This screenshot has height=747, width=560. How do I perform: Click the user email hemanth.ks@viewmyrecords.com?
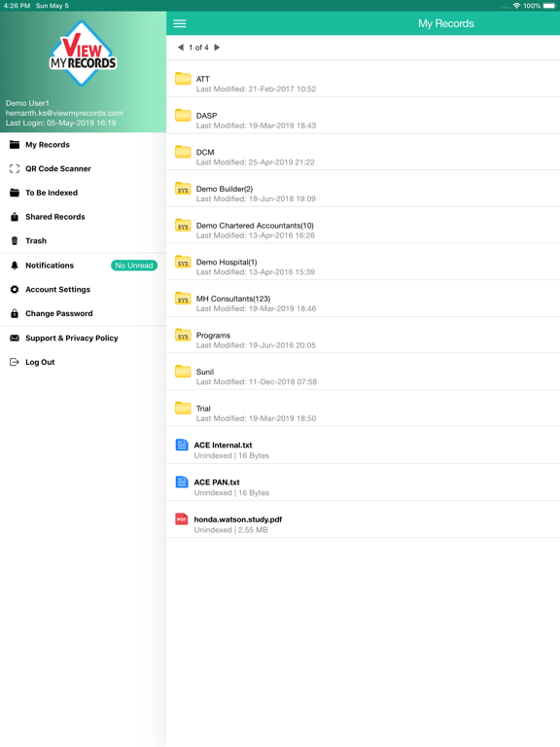pos(64,113)
